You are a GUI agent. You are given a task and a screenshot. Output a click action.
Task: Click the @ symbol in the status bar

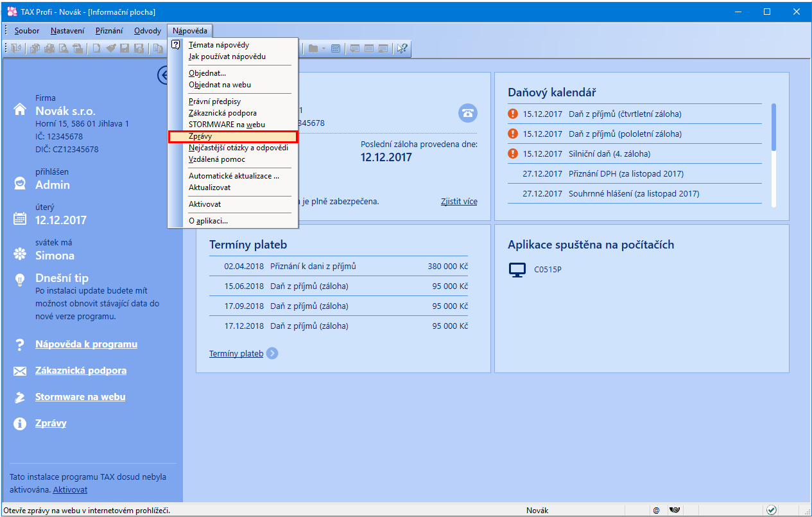click(x=657, y=510)
